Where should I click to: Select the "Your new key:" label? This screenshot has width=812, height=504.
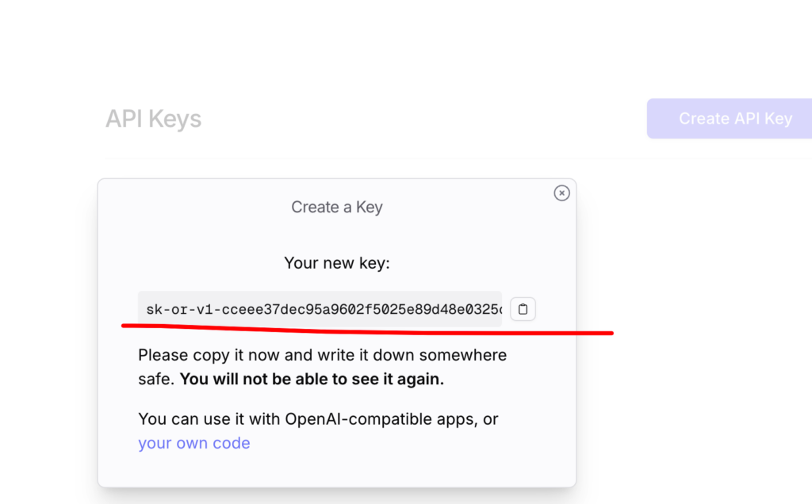[x=337, y=262]
